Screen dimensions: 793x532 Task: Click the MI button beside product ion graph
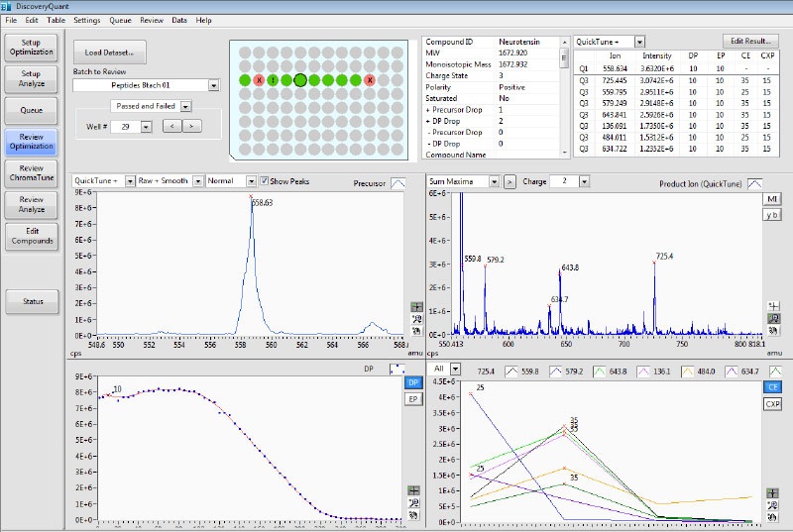pyautogui.click(x=772, y=199)
